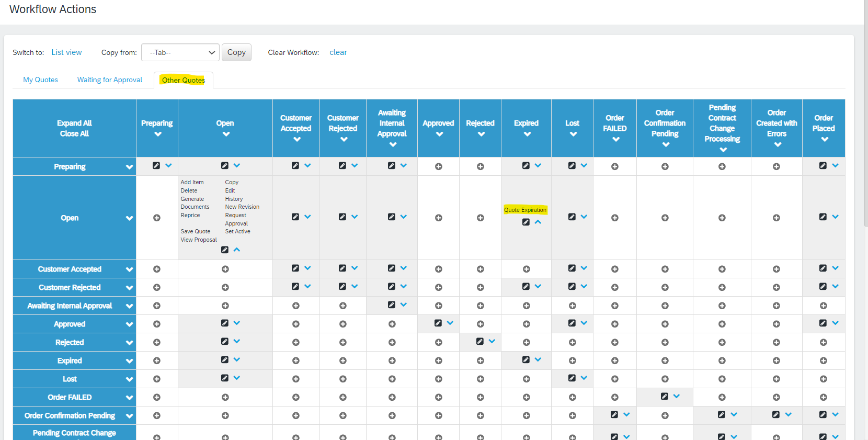Open the Copy from tab dropdown
Screen dimensions: 868x440
click(180, 52)
